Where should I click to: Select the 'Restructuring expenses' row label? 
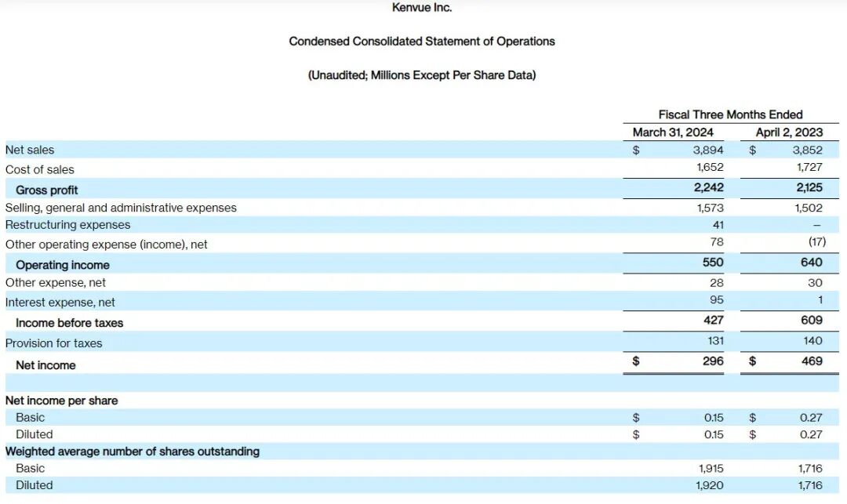[x=68, y=224]
